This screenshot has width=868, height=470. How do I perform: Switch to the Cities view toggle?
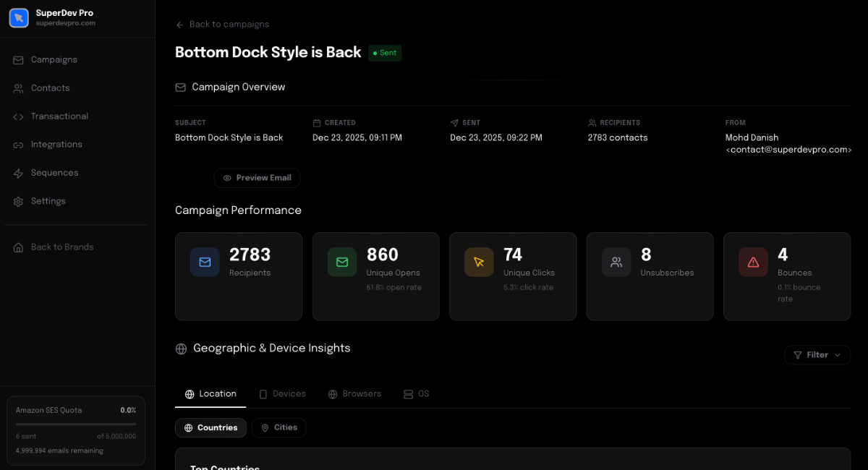pos(278,428)
